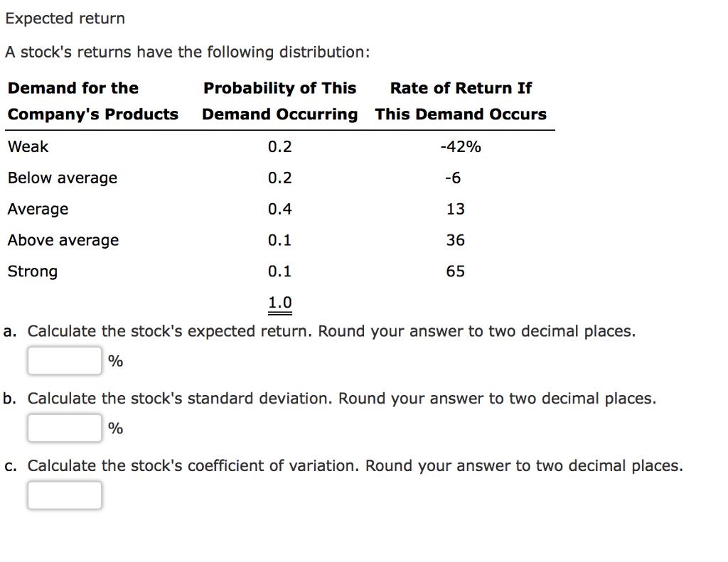Select the -42% rate of return value
This screenshot has height=562, width=728.
[x=461, y=146]
